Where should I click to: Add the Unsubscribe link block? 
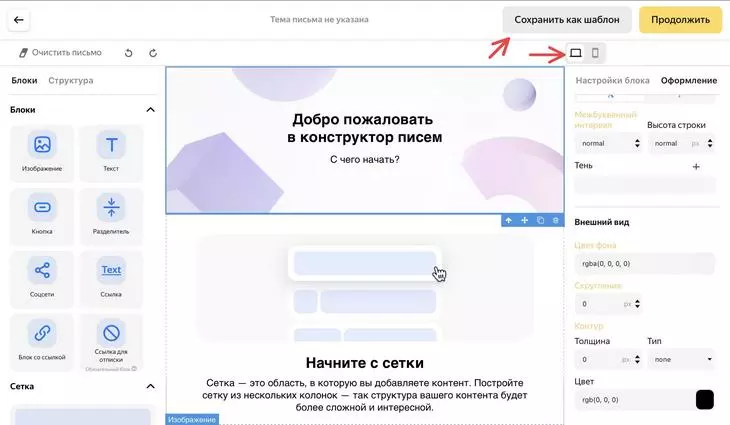[x=111, y=342]
